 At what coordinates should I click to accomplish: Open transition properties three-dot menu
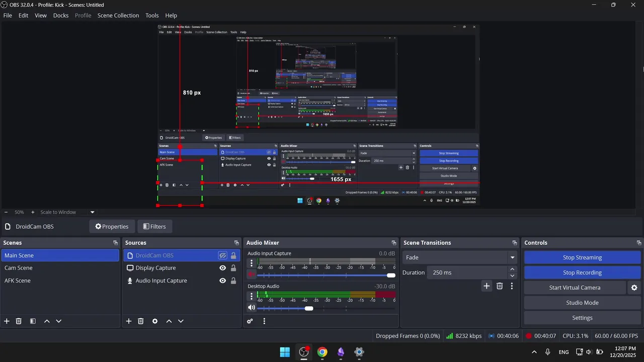[512, 286]
